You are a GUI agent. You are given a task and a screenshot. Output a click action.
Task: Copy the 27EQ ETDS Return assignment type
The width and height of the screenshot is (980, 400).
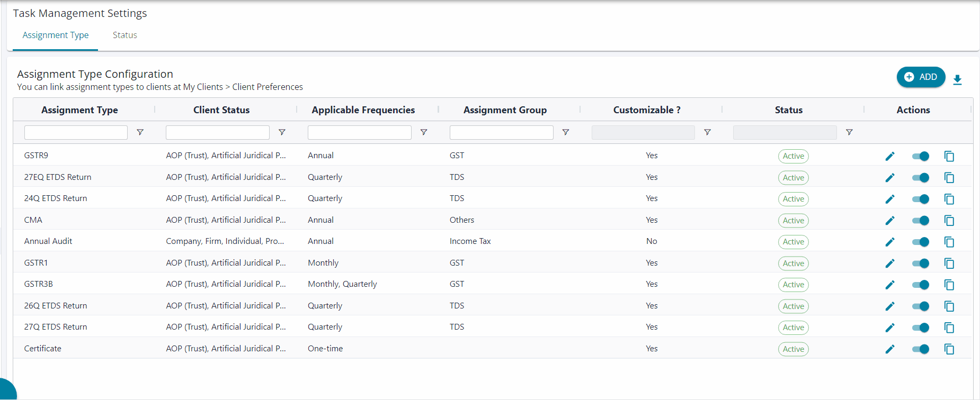pyautogui.click(x=949, y=178)
